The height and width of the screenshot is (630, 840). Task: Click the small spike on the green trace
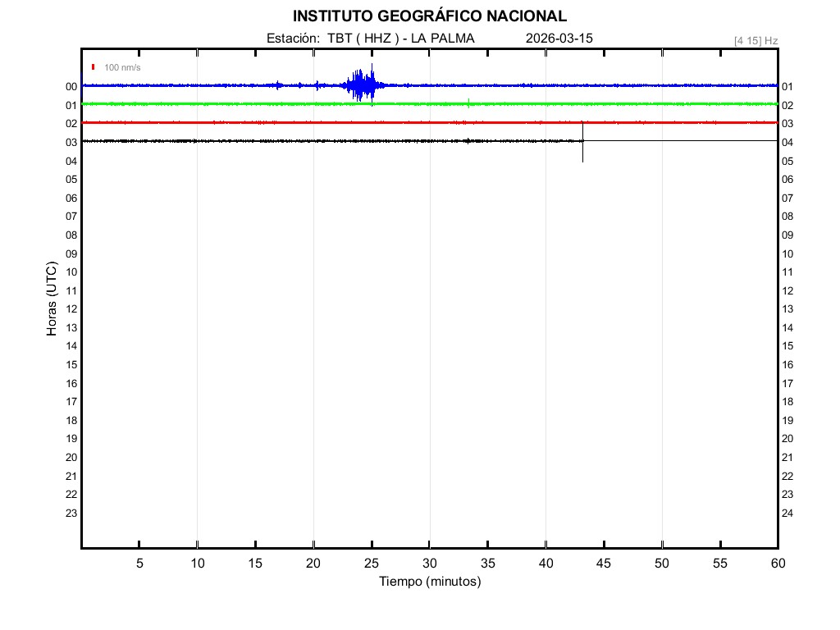[468, 103]
